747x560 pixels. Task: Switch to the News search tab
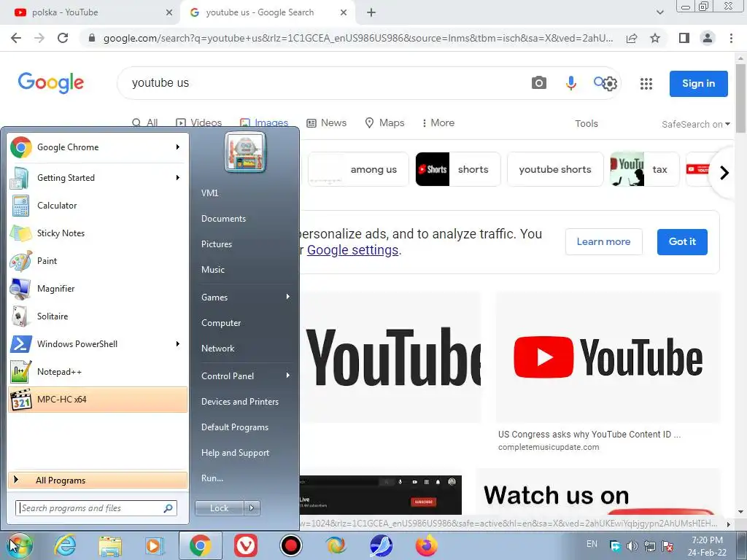[326, 122]
